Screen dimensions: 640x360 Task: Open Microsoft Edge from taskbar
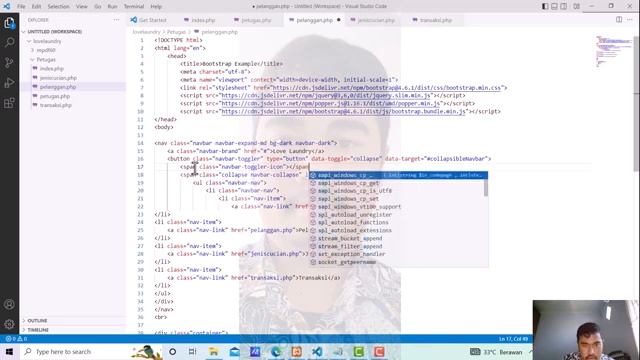pyautogui.click(x=276, y=351)
